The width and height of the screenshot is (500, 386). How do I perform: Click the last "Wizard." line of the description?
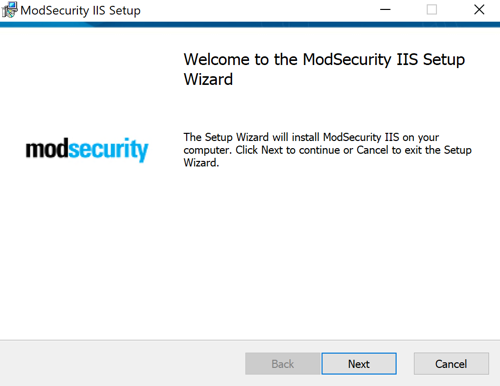point(201,163)
